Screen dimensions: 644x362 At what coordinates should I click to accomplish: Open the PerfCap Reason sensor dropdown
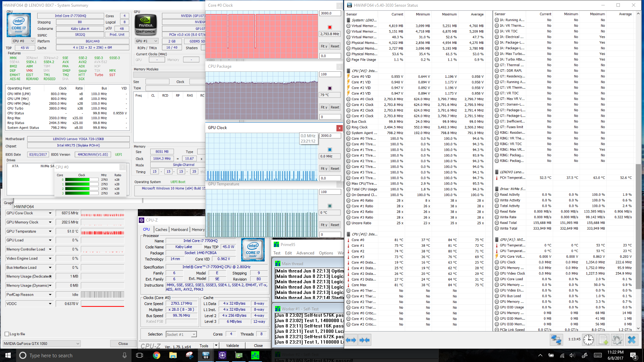click(50, 295)
